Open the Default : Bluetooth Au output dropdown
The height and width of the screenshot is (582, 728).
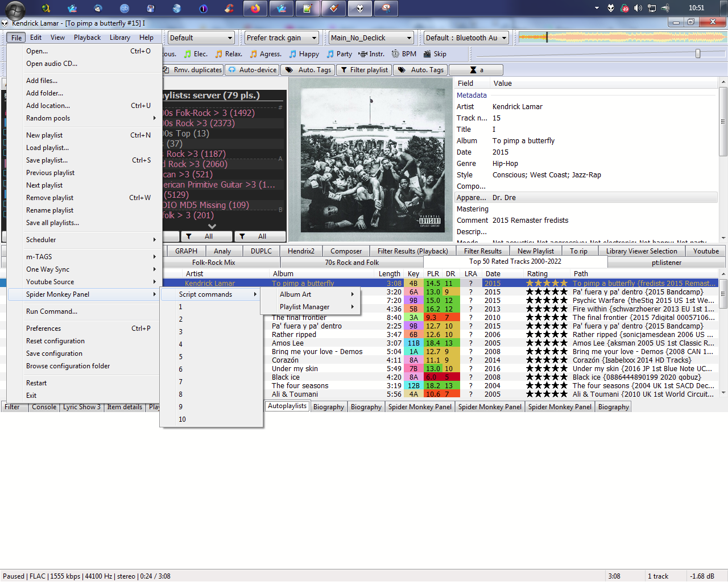(x=466, y=38)
